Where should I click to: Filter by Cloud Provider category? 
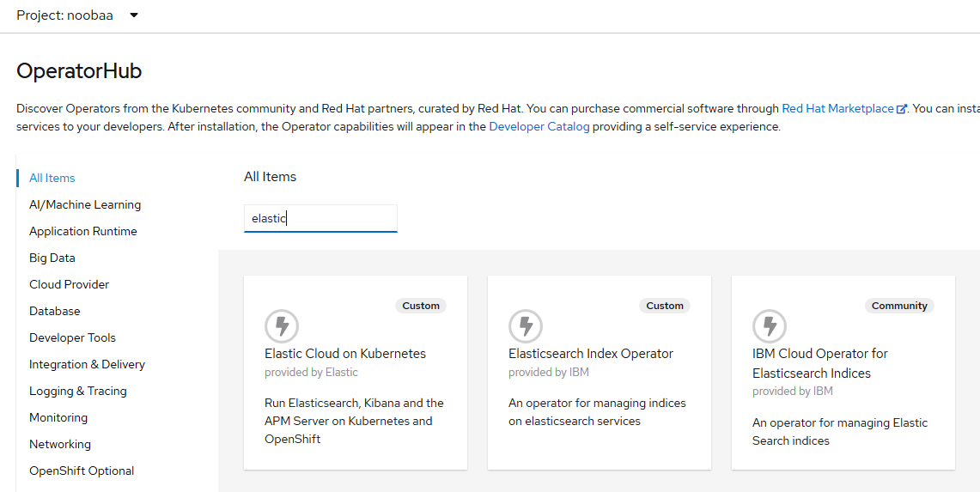[x=69, y=284]
